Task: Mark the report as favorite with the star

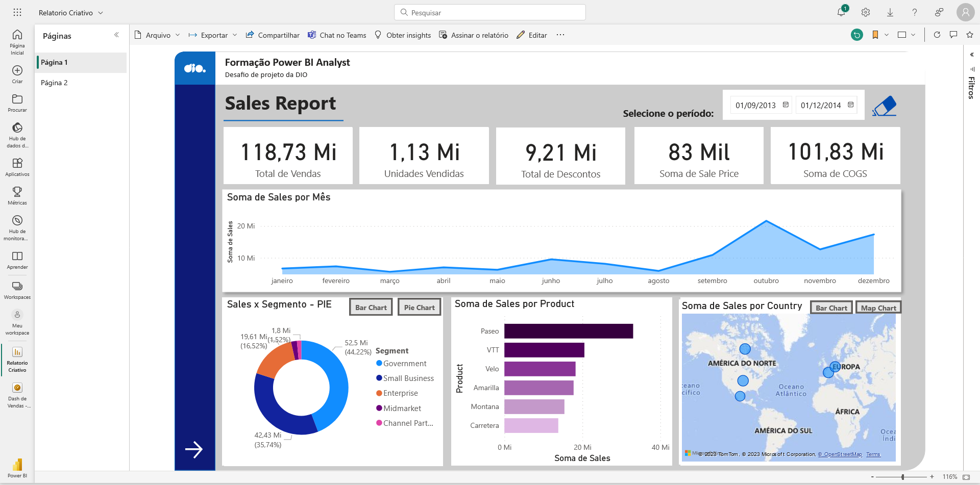Action: coord(969,35)
